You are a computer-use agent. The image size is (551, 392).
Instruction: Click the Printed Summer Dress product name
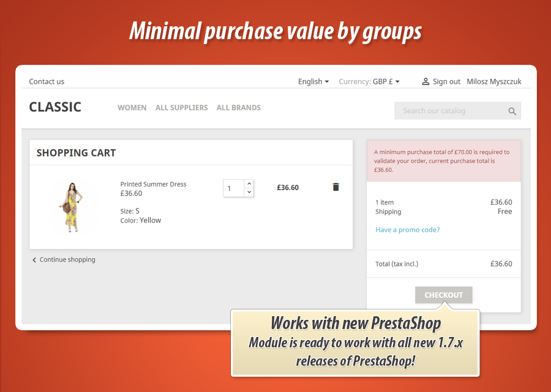coord(153,183)
